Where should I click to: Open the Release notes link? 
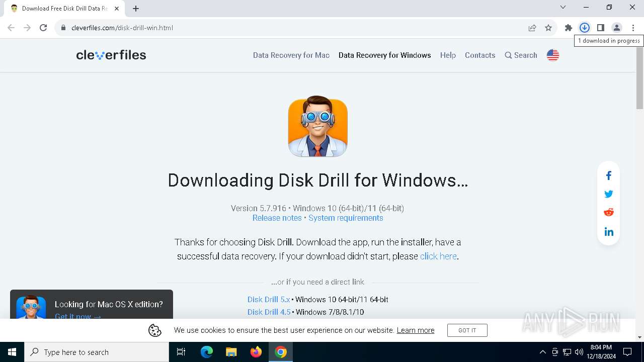(277, 218)
